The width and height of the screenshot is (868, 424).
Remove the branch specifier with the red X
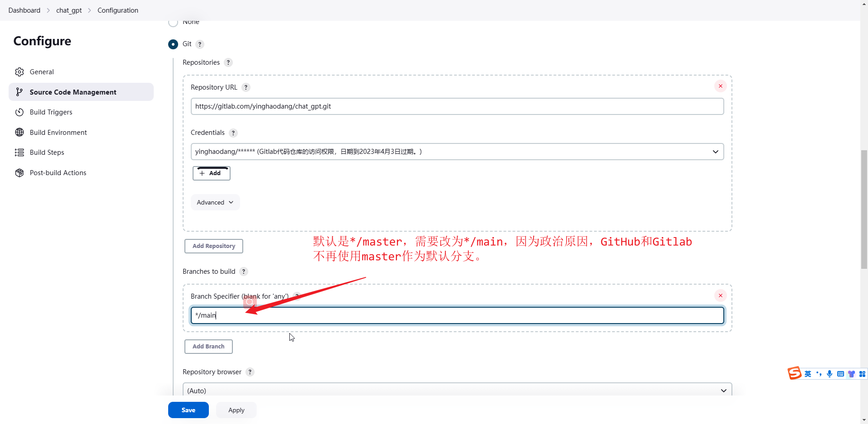(721, 295)
